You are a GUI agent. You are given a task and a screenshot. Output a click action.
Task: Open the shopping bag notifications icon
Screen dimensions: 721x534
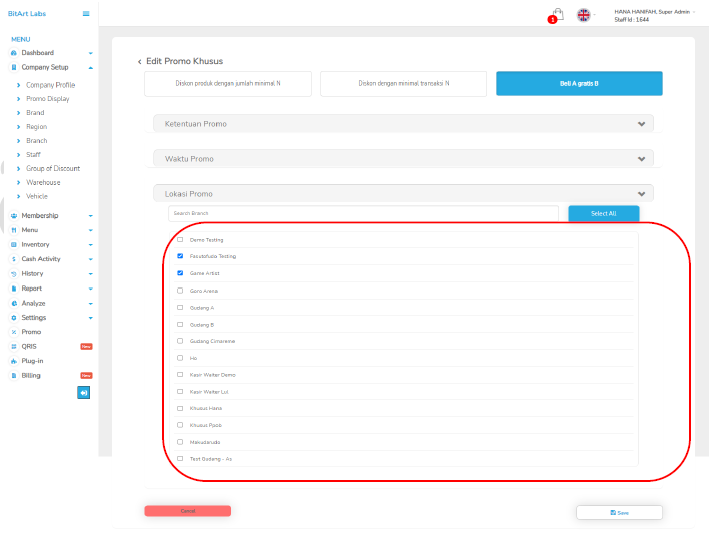[558, 15]
